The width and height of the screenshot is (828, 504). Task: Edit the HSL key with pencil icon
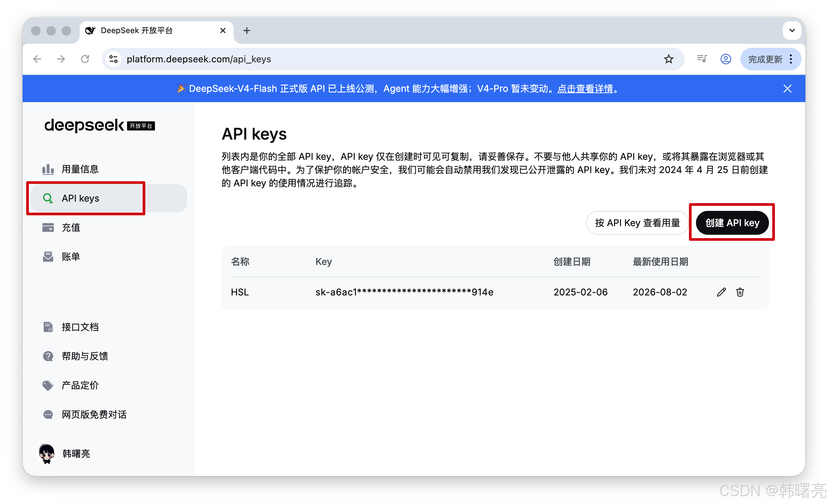pyautogui.click(x=721, y=292)
